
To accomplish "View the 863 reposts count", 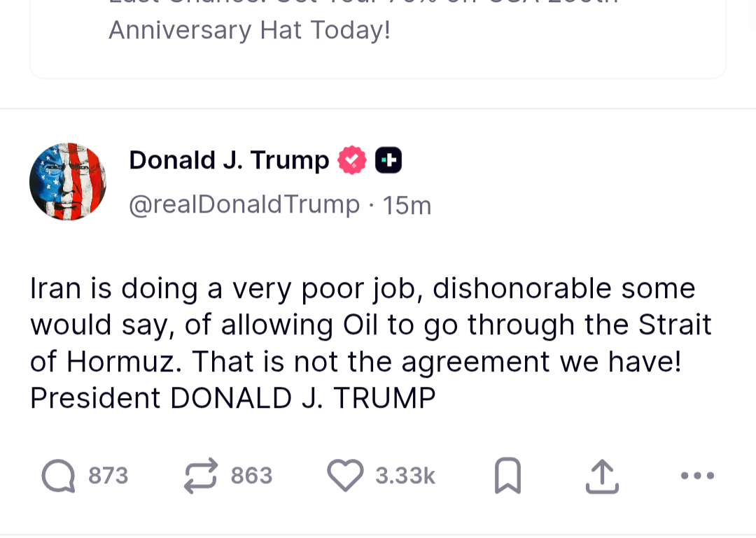I will (x=251, y=476).
